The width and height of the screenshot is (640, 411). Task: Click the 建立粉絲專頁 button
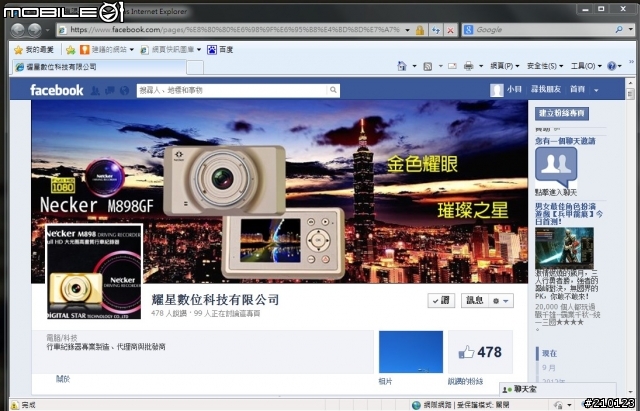point(562,113)
